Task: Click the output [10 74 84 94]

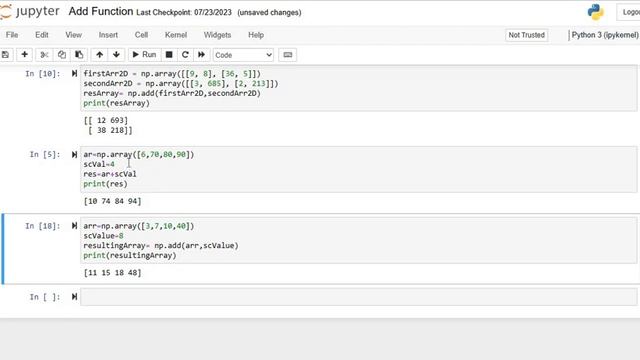Action: [x=112, y=201]
